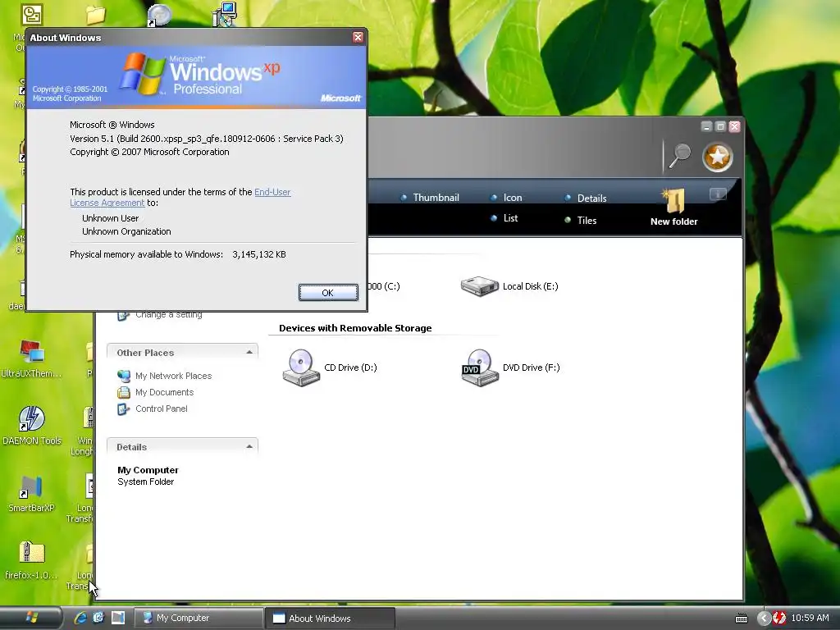The image size is (840, 630).
Task: Select CD Drive (D:)
Action: pyautogui.click(x=330, y=367)
